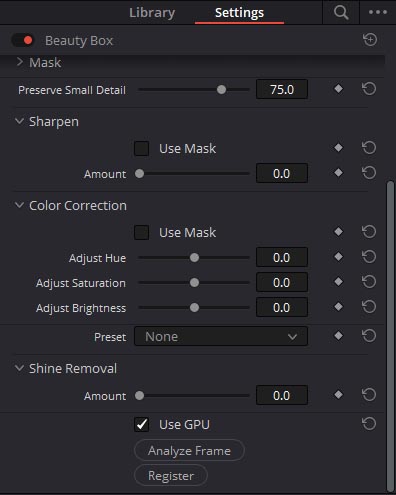Add keyframe diamond for Adjust Hue
This screenshot has height=495, width=396.
338,257
